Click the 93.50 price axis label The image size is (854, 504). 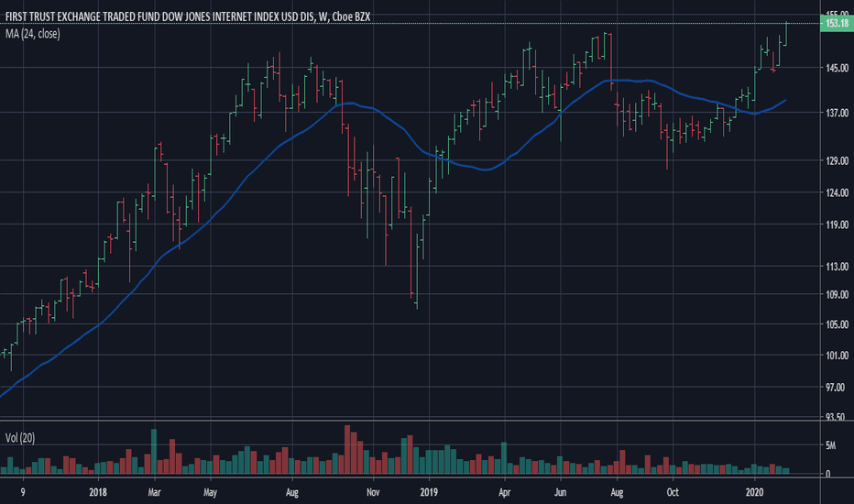click(x=835, y=417)
